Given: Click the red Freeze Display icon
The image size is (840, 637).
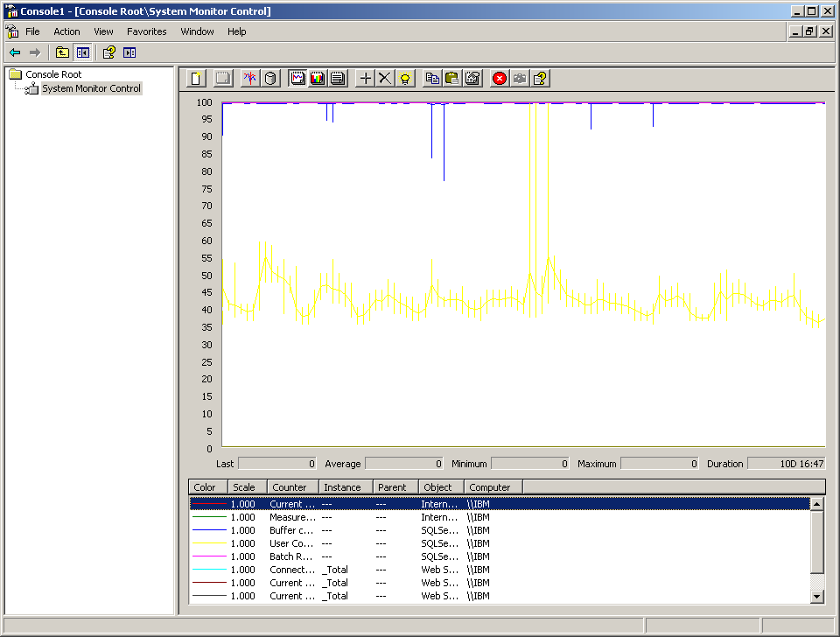Looking at the screenshot, I should [500, 79].
